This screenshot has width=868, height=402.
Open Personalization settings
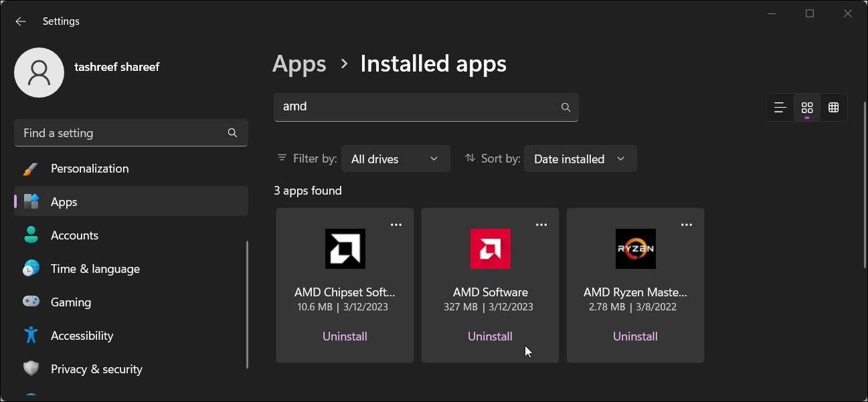point(131,169)
